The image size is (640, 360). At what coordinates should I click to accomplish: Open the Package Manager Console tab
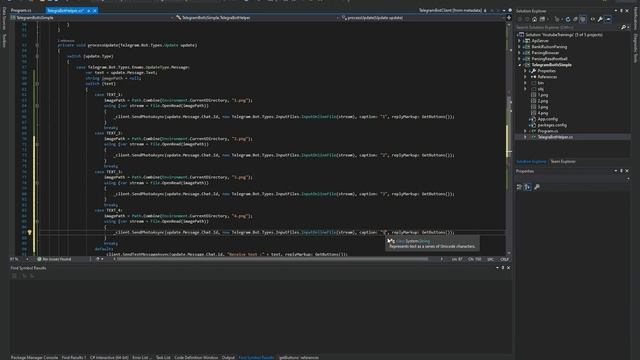coord(34,358)
